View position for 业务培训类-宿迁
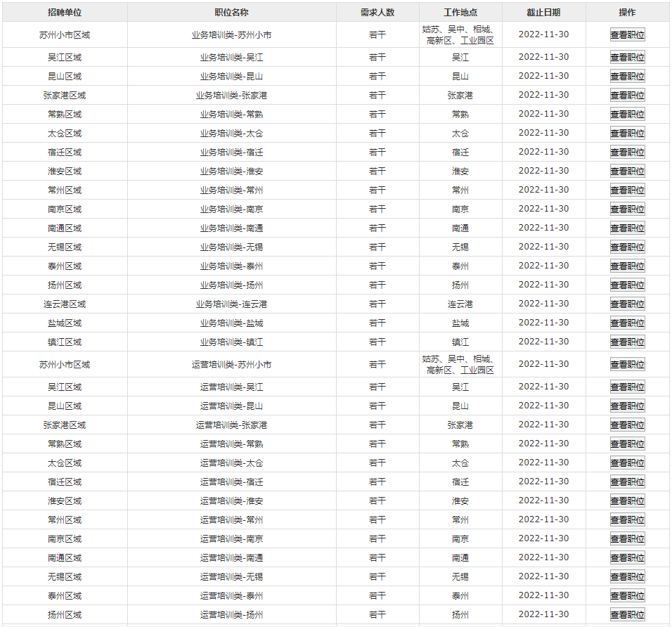 pyautogui.click(x=628, y=152)
